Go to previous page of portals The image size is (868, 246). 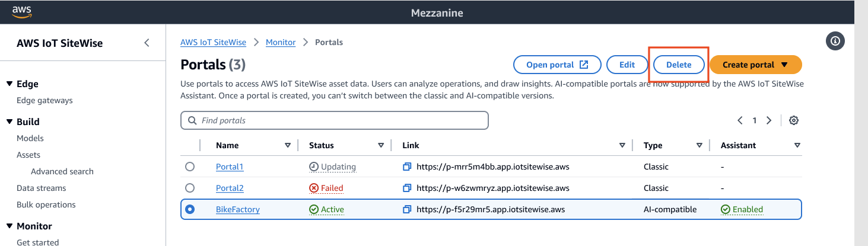pos(740,120)
